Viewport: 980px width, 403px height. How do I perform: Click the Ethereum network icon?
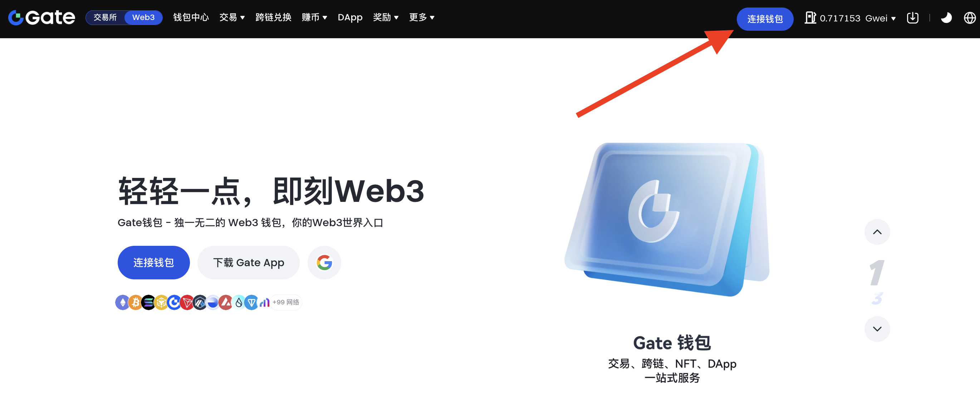coord(122,303)
